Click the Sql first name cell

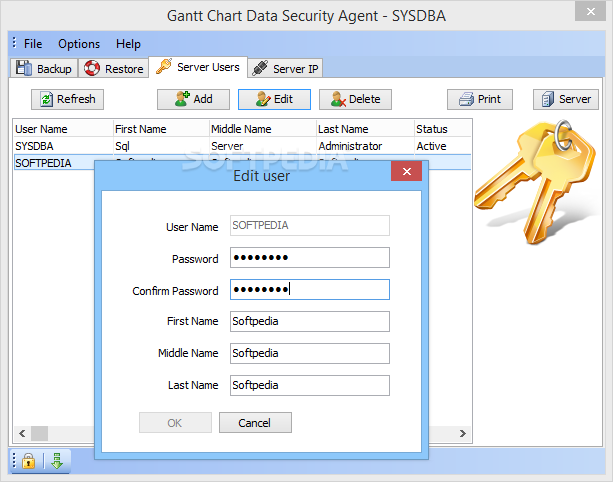point(122,146)
